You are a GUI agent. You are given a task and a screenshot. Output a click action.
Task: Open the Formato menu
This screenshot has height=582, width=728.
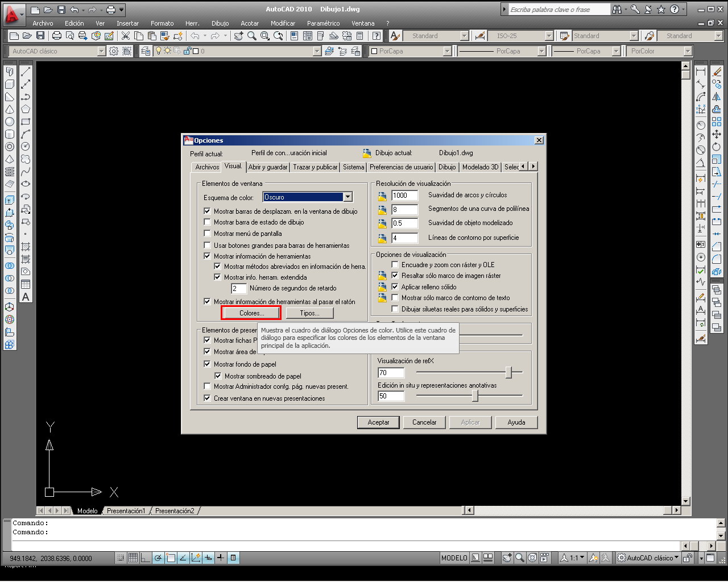click(x=162, y=23)
